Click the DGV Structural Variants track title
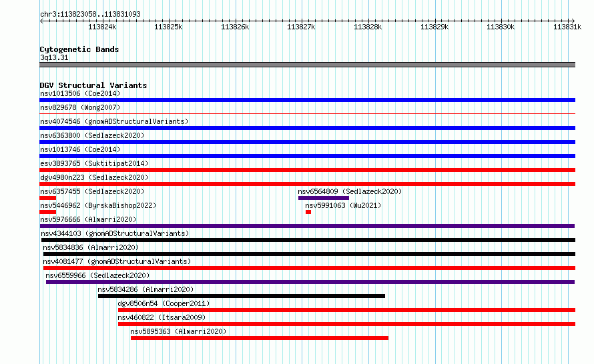The image size is (594, 364). pyautogui.click(x=93, y=85)
